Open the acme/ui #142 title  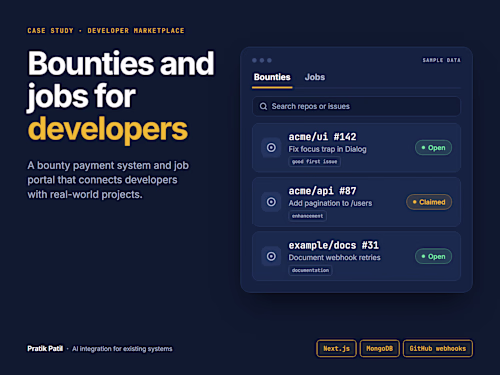click(x=322, y=137)
